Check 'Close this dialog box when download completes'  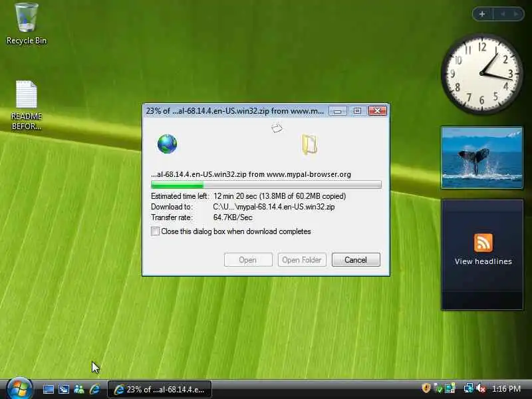(155, 231)
